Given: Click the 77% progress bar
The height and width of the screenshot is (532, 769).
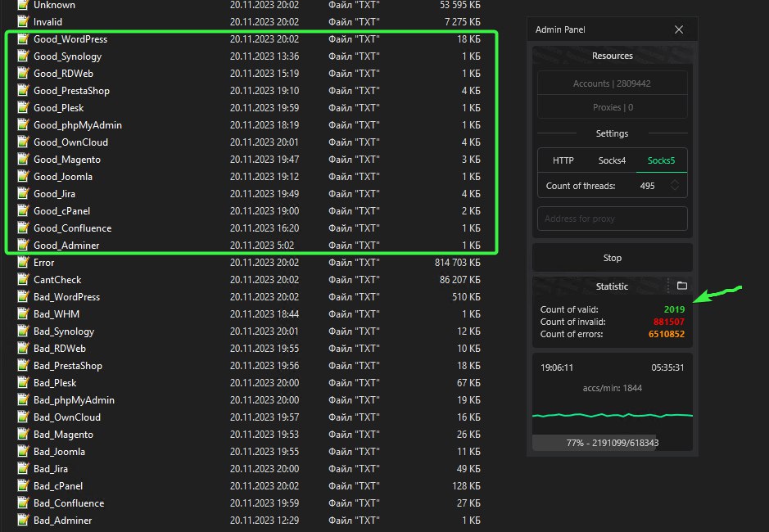Looking at the screenshot, I should click(x=612, y=443).
